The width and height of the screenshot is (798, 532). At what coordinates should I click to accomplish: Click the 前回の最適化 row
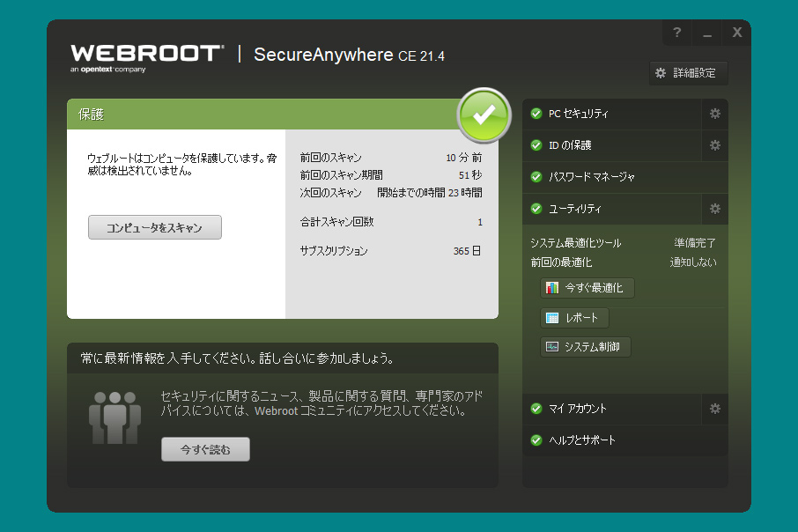[623, 262]
